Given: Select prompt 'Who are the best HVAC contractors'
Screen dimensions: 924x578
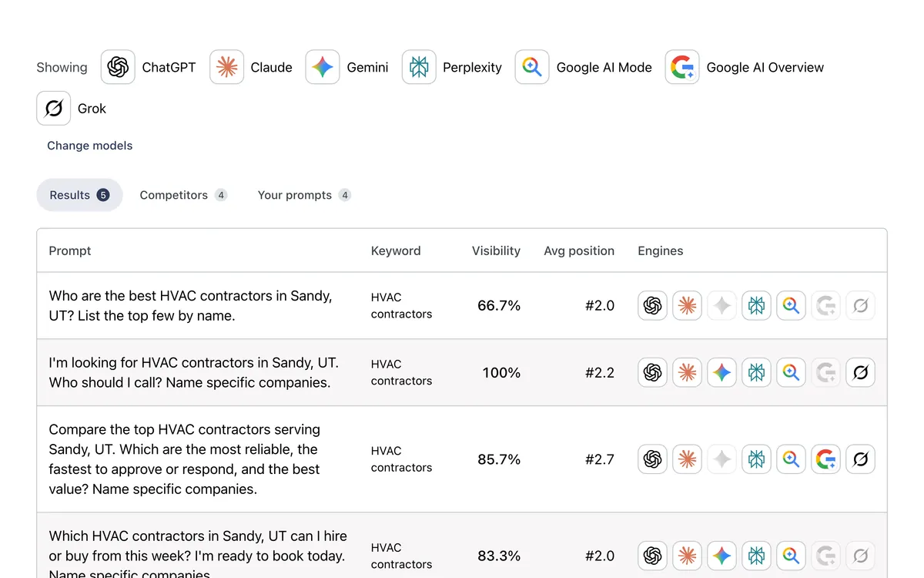Looking at the screenshot, I should pyautogui.click(x=190, y=306).
